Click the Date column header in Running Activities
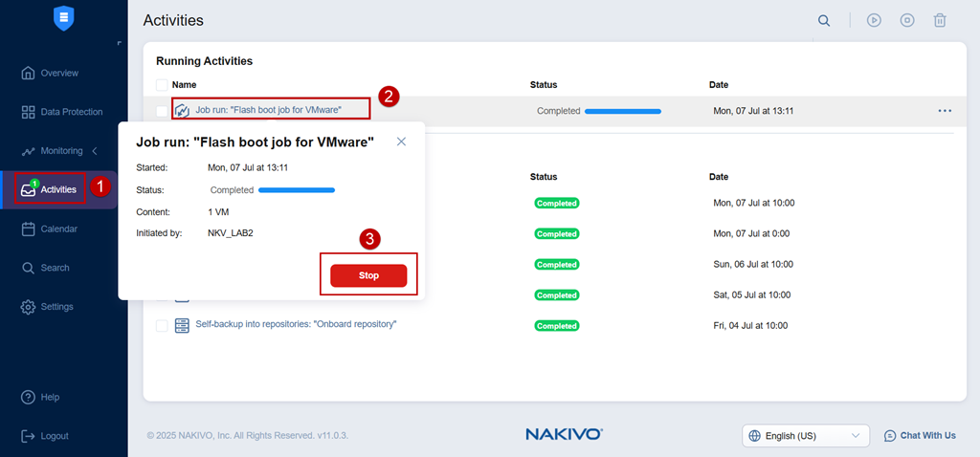This screenshot has height=457, width=980. click(x=719, y=85)
